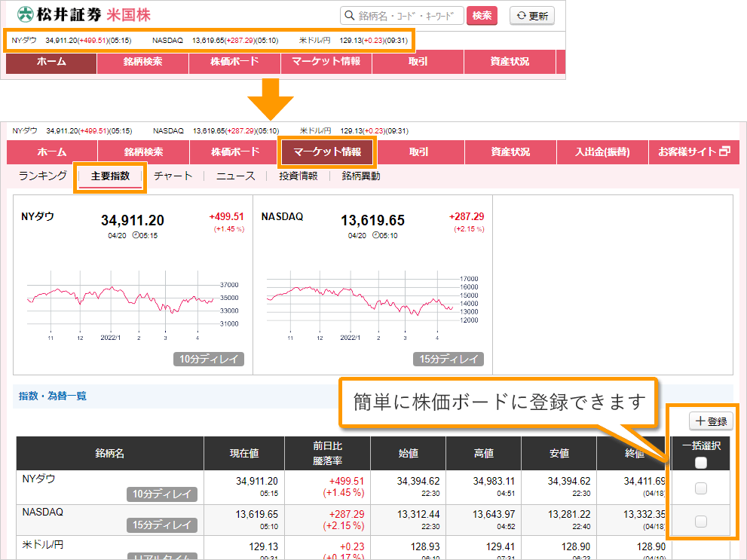747x560 pixels.
Task: Click the 更新 refresh button
Action: (532, 16)
